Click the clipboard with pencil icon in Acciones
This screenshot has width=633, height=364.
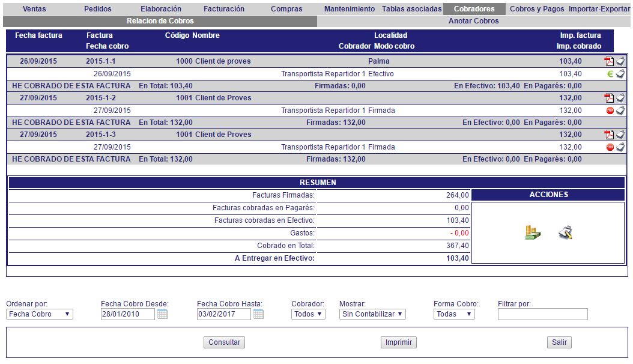point(565,232)
